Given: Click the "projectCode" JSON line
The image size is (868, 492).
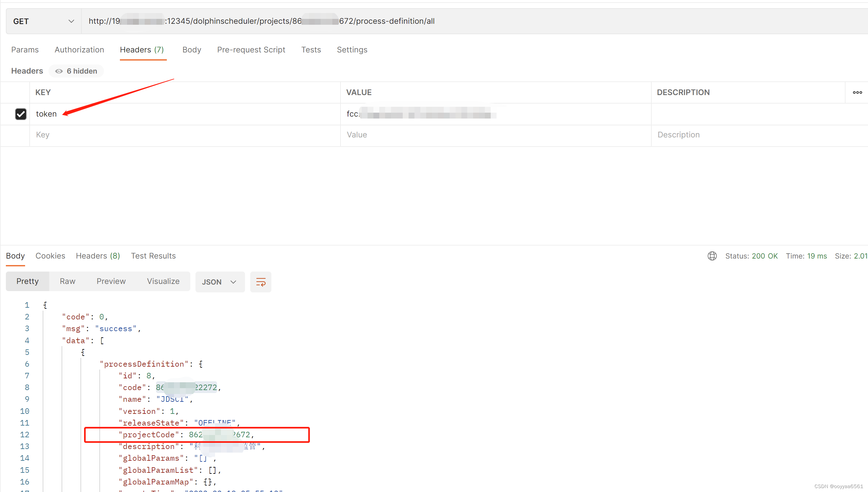Looking at the screenshot, I should coord(186,435).
